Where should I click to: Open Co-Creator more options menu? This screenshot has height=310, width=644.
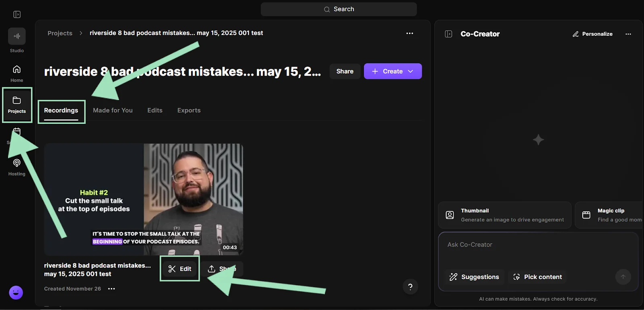(x=628, y=34)
